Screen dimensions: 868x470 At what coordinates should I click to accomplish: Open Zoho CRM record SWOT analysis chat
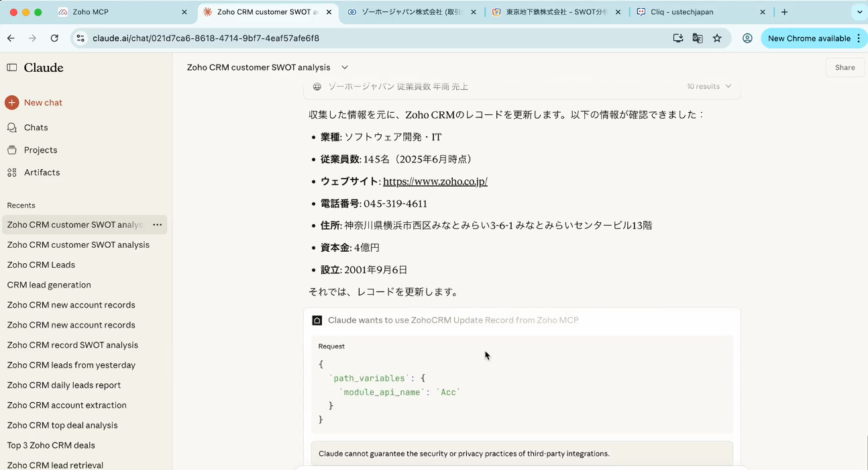(x=72, y=345)
